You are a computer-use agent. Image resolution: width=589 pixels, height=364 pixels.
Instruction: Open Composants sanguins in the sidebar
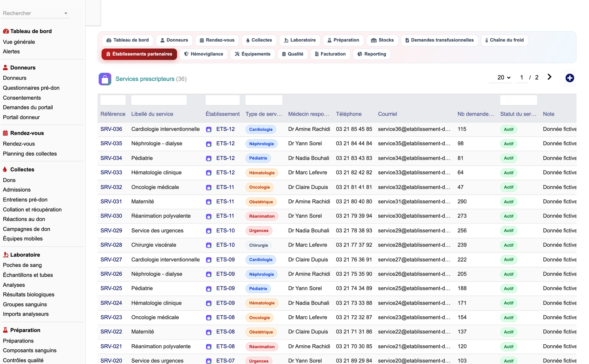tap(30, 350)
